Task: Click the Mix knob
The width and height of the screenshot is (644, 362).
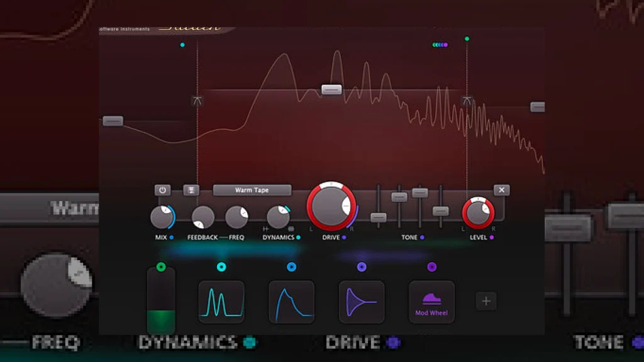Action: point(162,217)
